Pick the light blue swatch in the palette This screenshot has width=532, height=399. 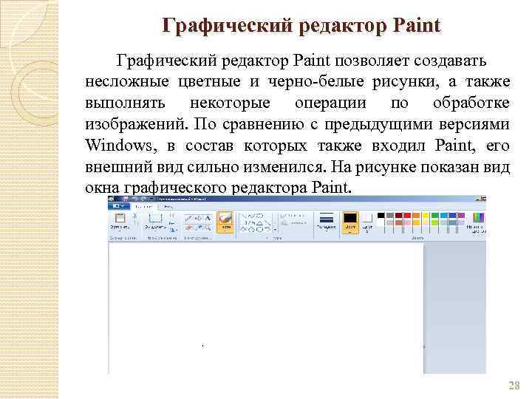click(x=444, y=216)
